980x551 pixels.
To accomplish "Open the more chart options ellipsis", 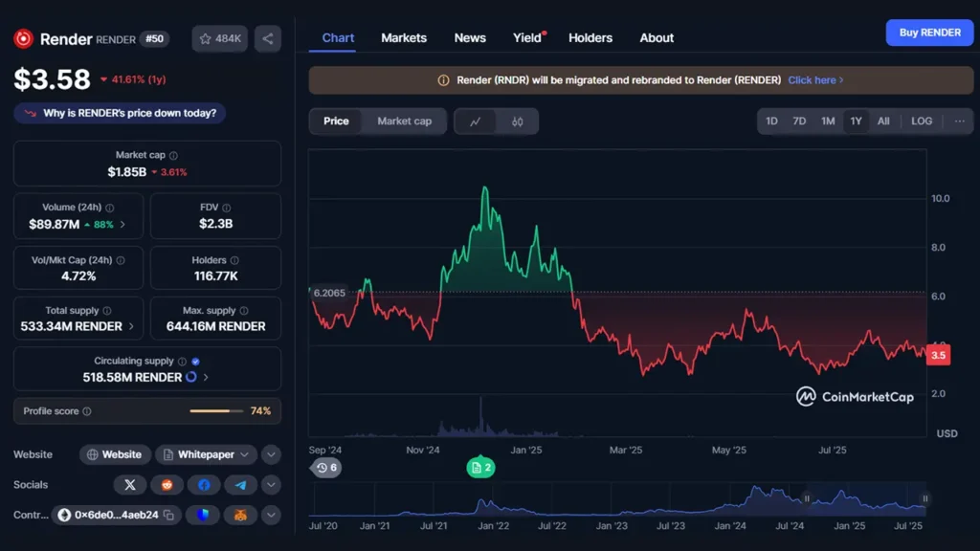I will pyautogui.click(x=959, y=121).
